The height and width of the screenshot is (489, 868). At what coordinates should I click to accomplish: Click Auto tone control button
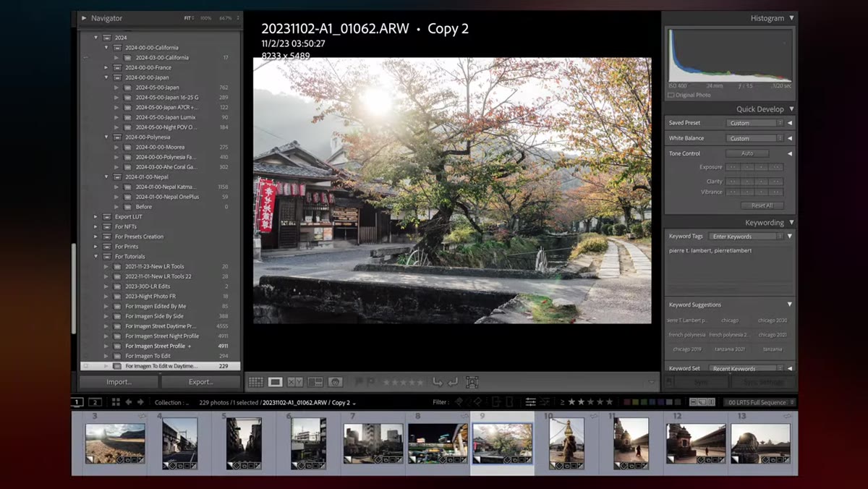(x=747, y=153)
